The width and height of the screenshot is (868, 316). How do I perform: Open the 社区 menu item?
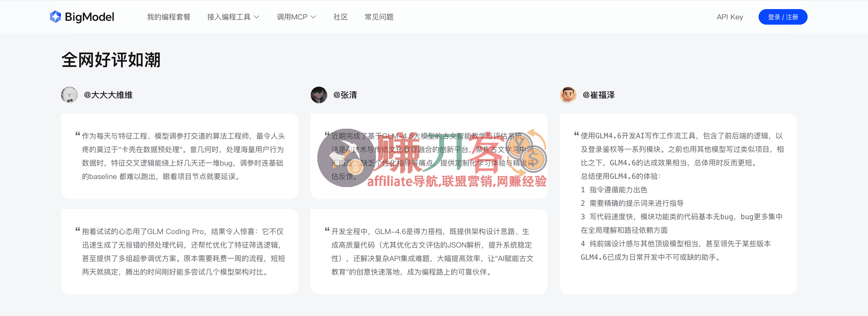point(340,17)
